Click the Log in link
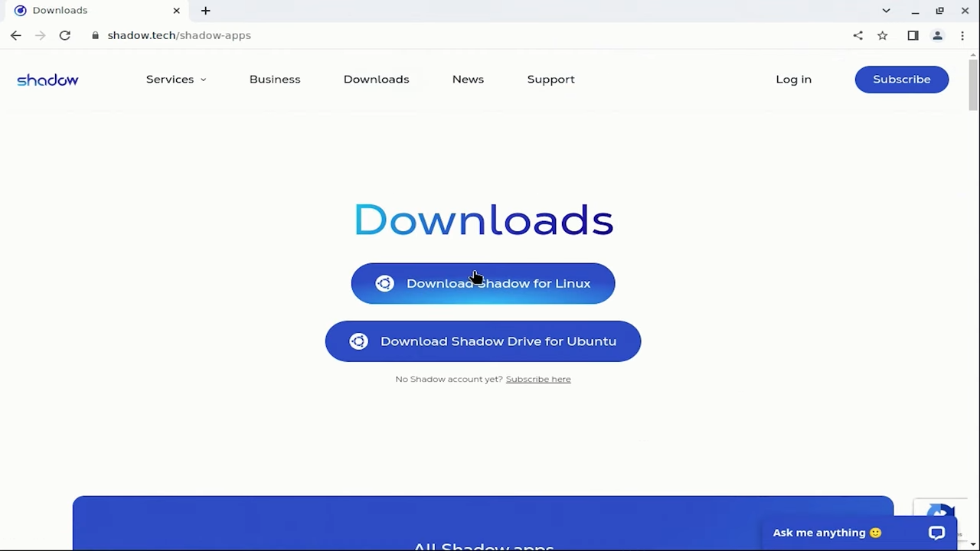This screenshot has height=551, width=980. [793, 80]
